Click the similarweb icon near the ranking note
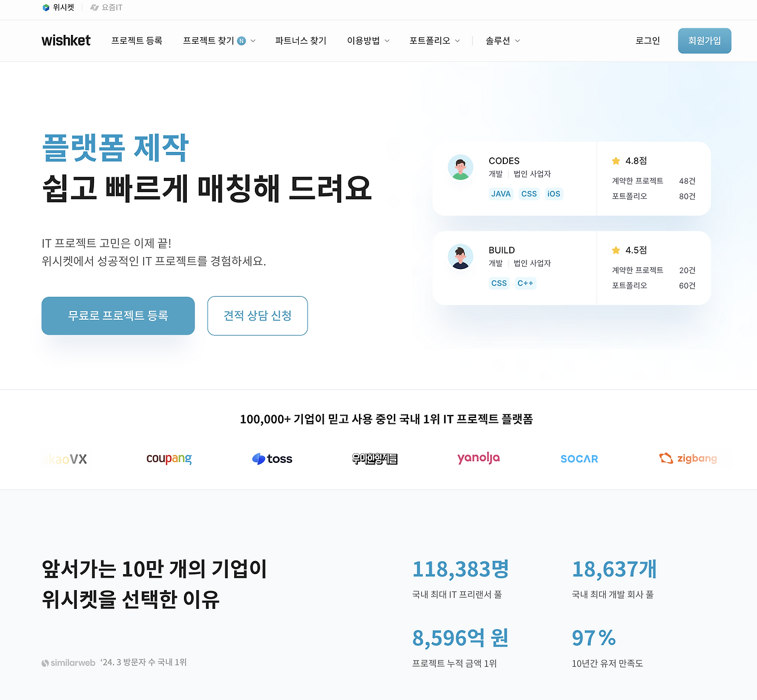This screenshot has width=757, height=700. (45, 663)
